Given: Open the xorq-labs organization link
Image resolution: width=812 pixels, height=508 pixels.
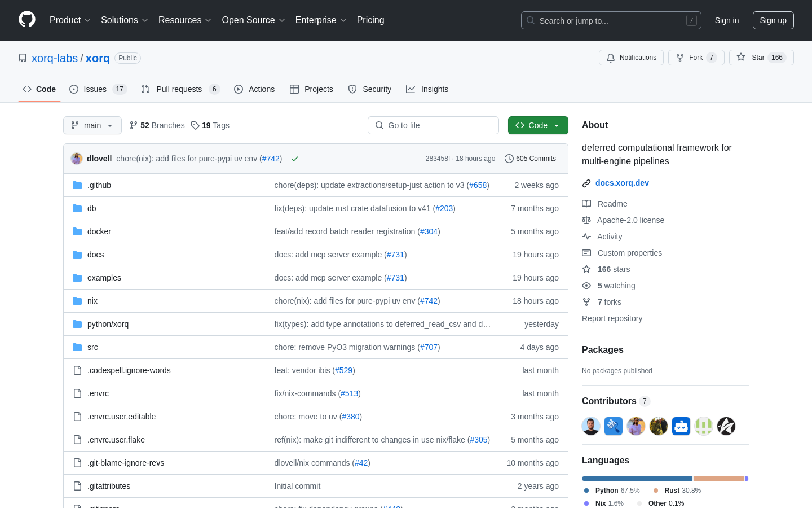Looking at the screenshot, I should click(x=55, y=58).
